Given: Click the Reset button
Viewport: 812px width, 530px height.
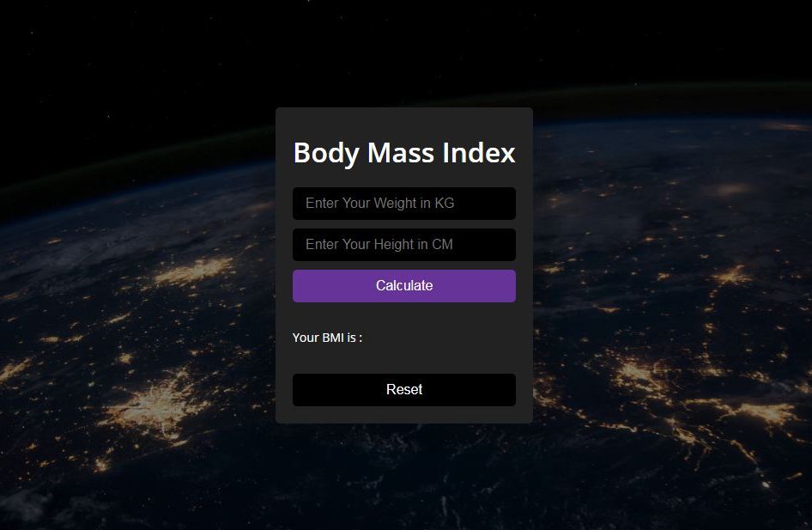Looking at the screenshot, I should tap(404, 390).
